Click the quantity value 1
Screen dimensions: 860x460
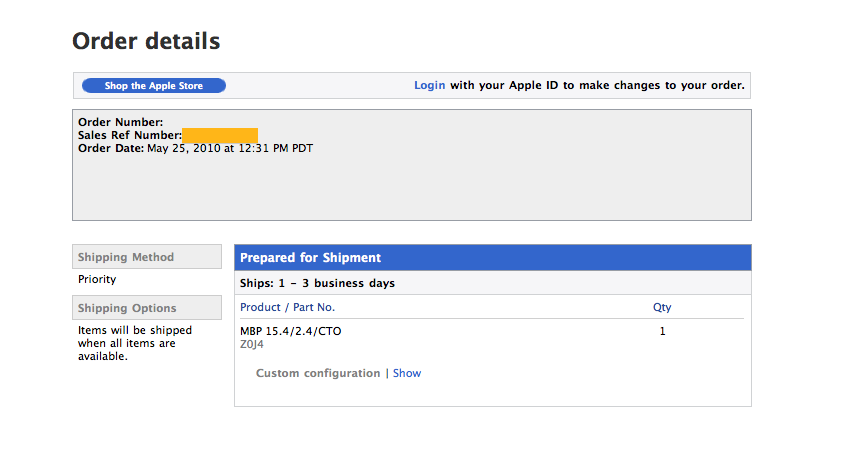(663, 331)
